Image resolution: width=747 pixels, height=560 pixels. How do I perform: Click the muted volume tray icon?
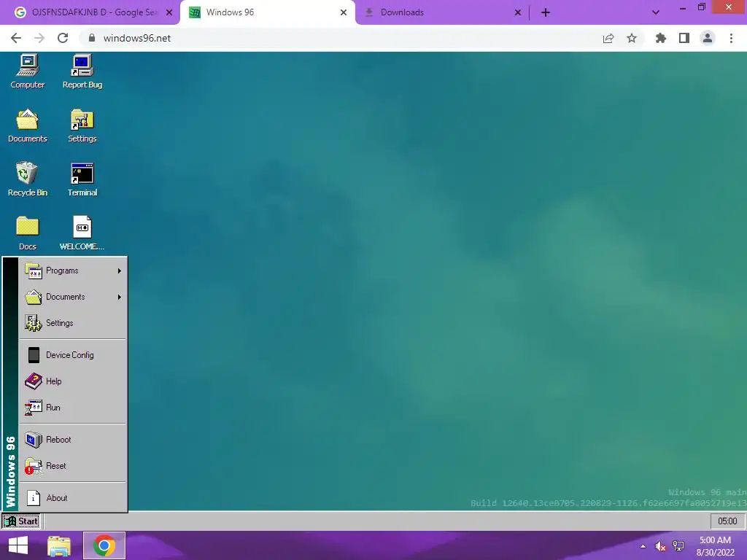pos(660,546)
